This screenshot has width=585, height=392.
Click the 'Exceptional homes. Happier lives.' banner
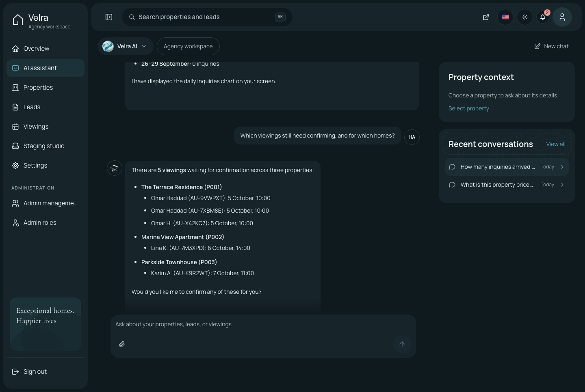point(45,324)
